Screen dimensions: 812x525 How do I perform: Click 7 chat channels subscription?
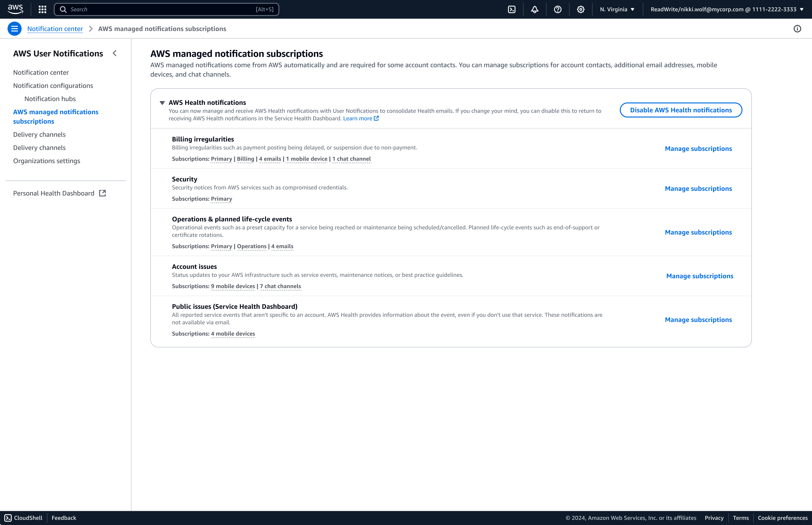280,286
